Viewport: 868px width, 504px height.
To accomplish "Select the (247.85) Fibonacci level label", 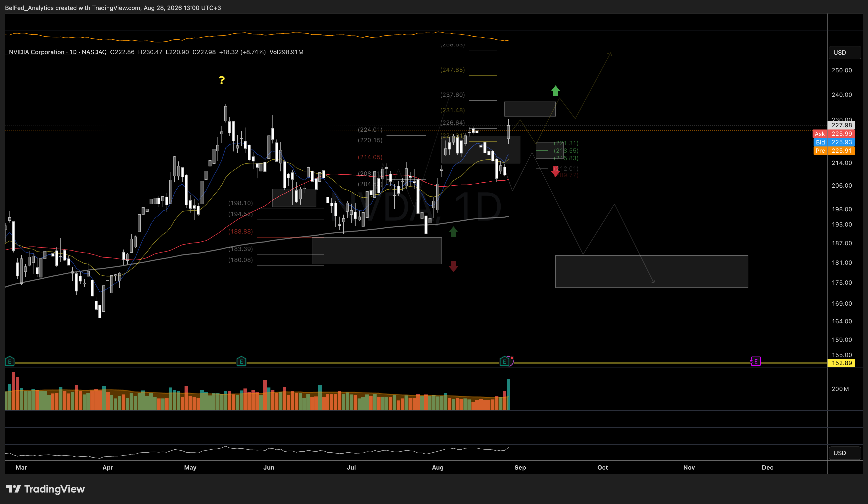I will (x=452, y=70).
